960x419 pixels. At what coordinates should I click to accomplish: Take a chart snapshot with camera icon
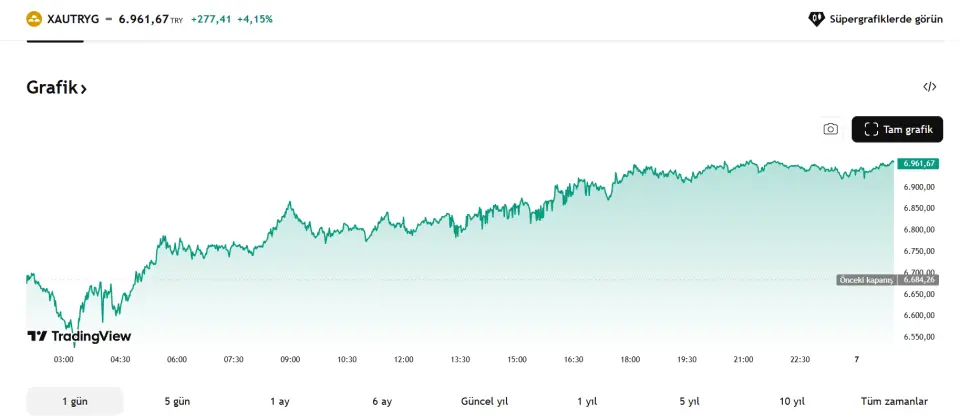(x=830, y=129)
